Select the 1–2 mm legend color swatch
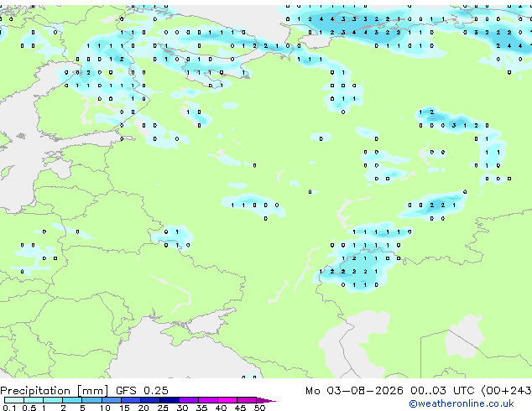The image size is (532, 411). [53, 400]
